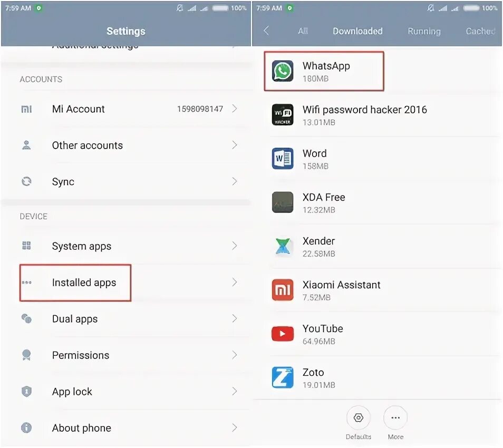Tap the Zoto app icon

pos(282,377)
